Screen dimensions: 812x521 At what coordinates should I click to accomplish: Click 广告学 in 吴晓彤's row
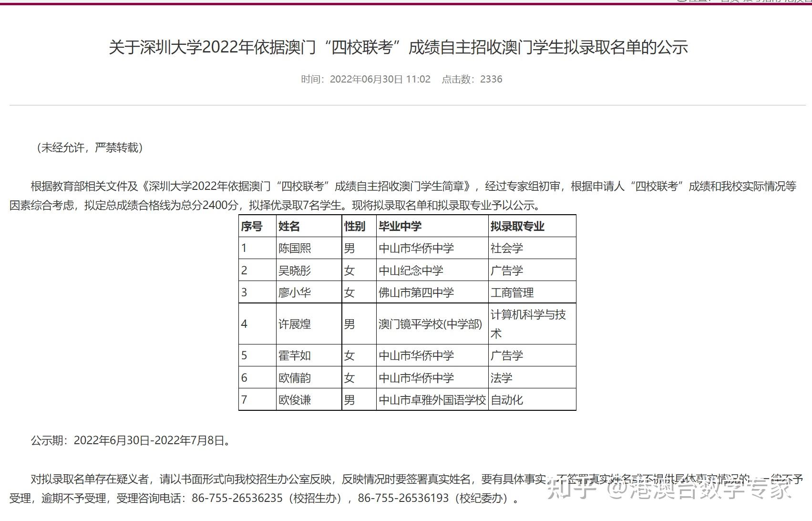pos(532,271)
